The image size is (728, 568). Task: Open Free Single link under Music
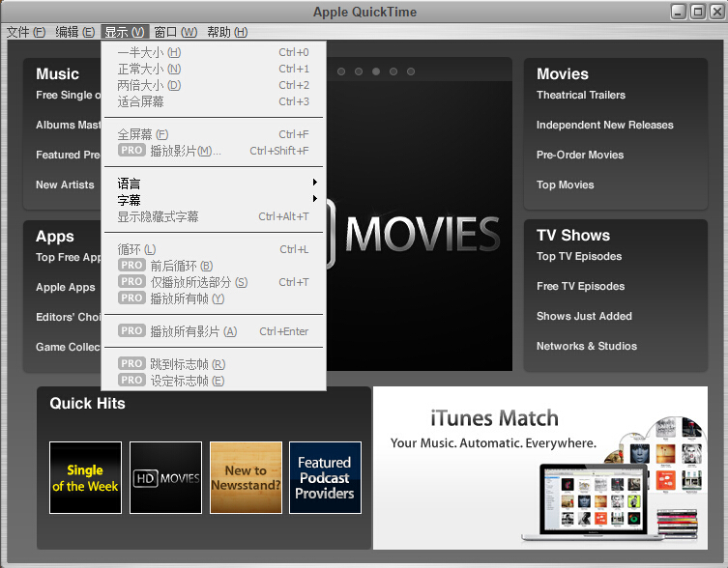tap(69, 95)
